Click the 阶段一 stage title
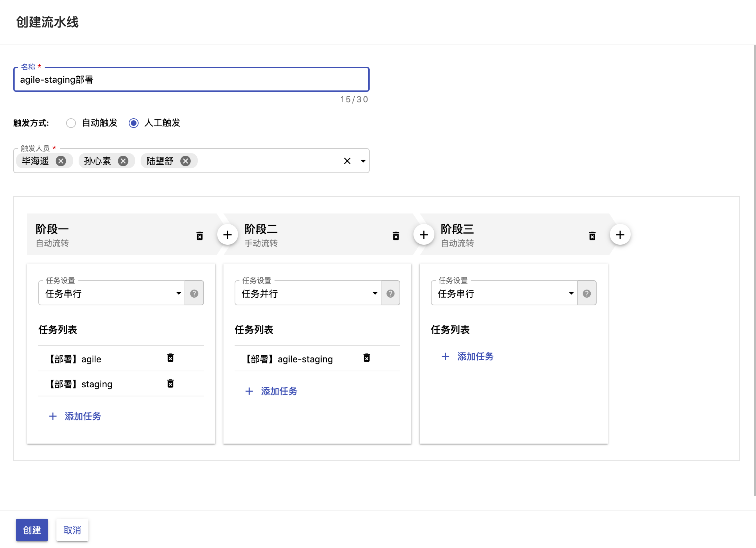The image size is (756, 548). click(52, 229)
